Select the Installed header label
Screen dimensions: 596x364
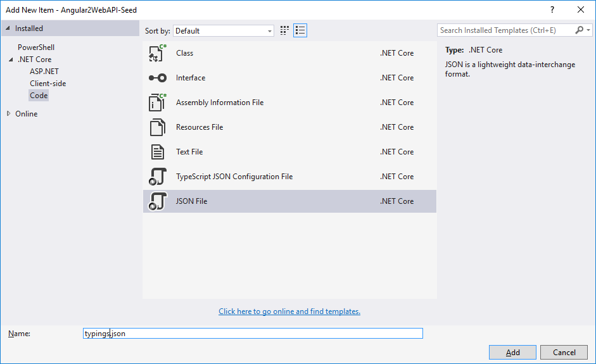point(29,28)
